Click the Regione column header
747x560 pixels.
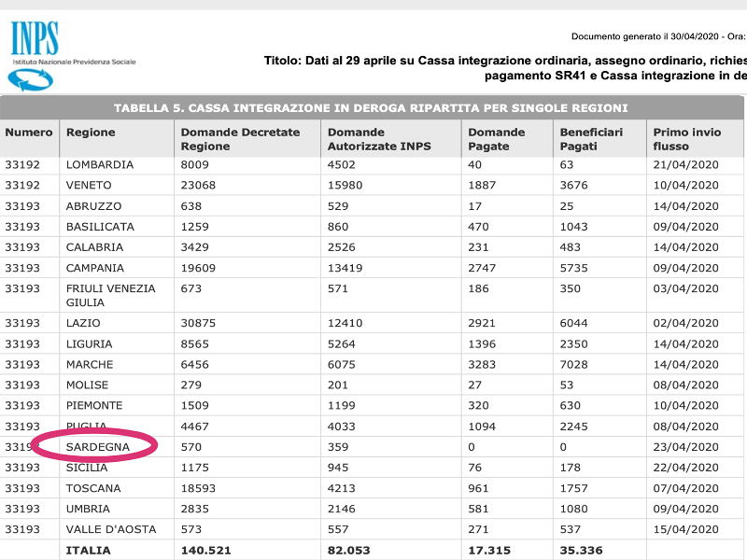click(x=91, y=133)
